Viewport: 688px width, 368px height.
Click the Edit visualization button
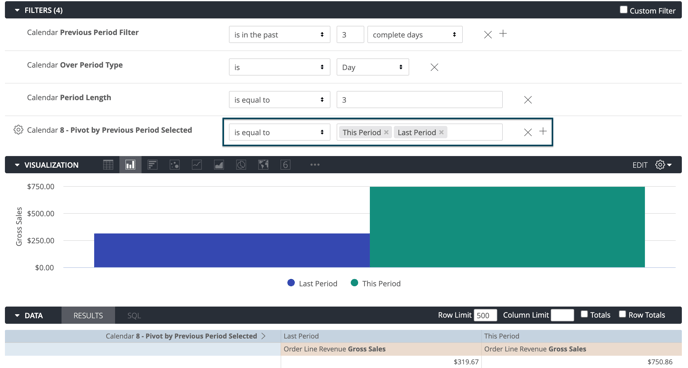coord(640,165)
